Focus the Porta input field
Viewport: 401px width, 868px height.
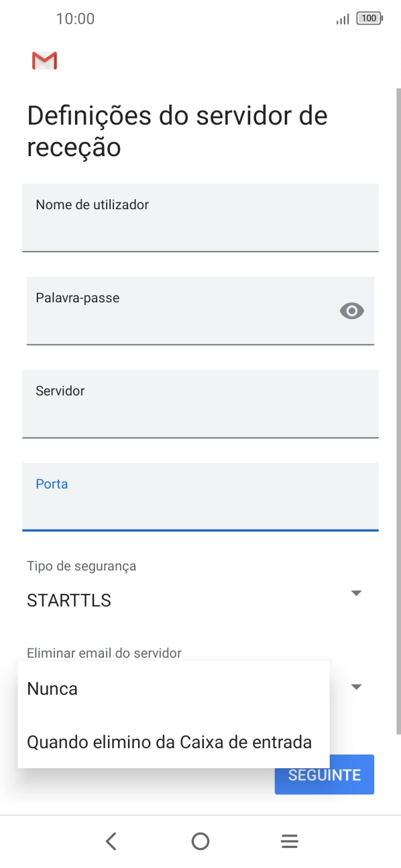click(x=200, y=497)
